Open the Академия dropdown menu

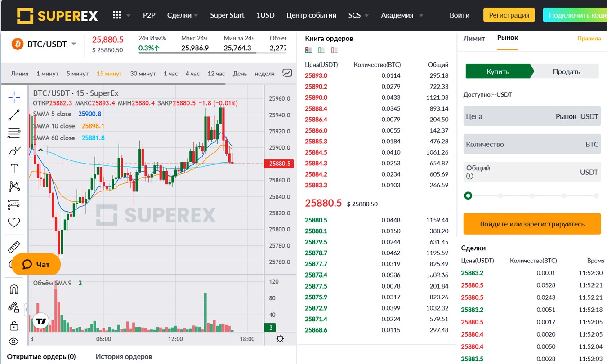tap(402, 15)
